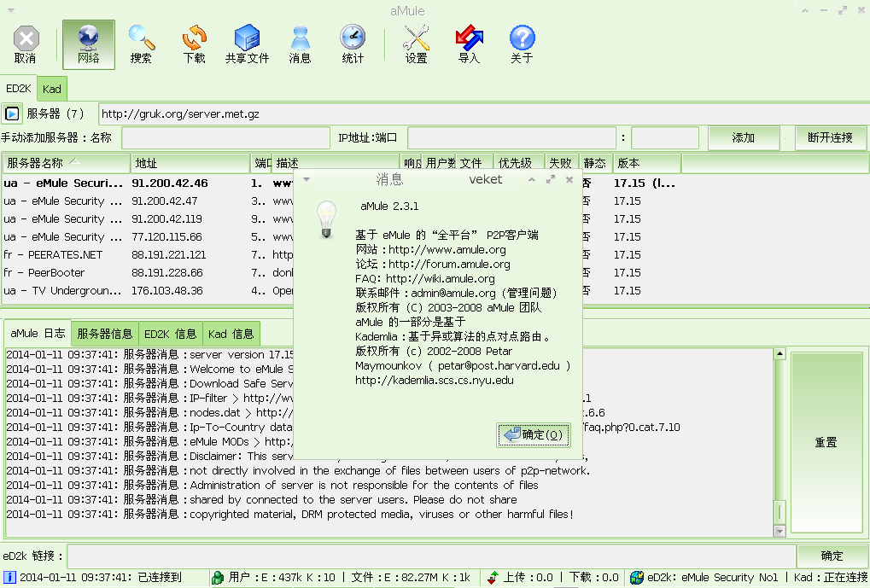Click the lightbulb icon in message dialog
Viewport: 870px width, 588px height.
(x=326, y=219)
